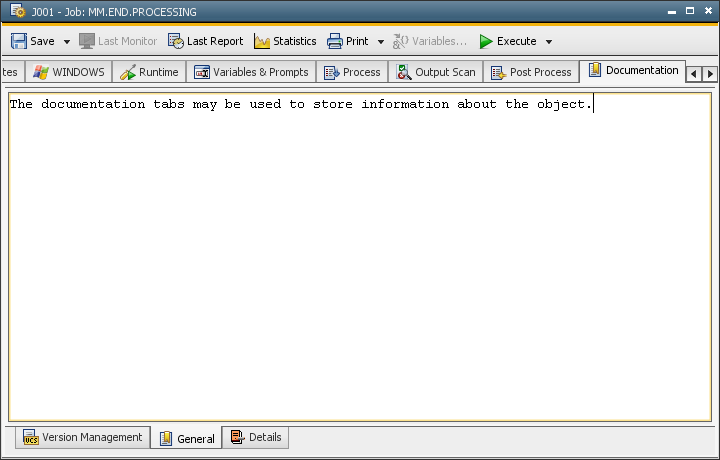Click the Save button label
This screenshot has width=720, height=460.
coord(42,41)
